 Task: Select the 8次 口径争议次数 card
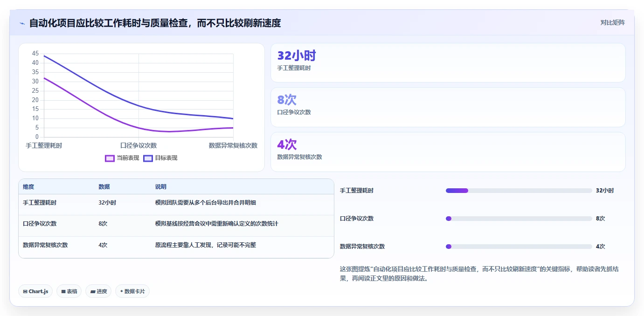[x=448, y=107]
